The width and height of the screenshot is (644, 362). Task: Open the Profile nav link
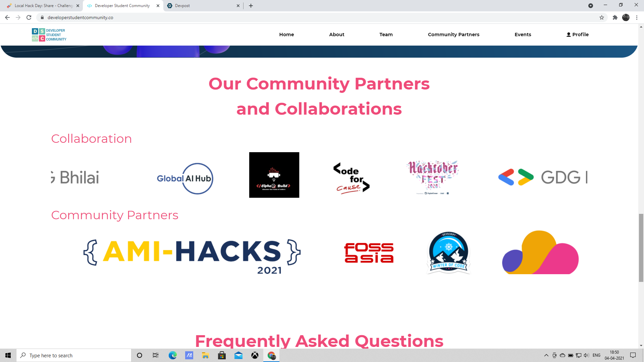point(577,35)
